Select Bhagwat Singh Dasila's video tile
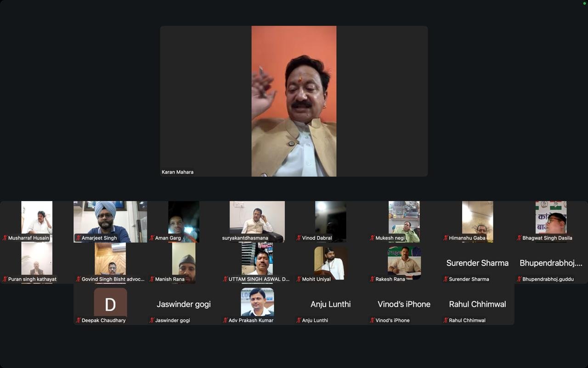588x368 pixels. pos(551,218)
